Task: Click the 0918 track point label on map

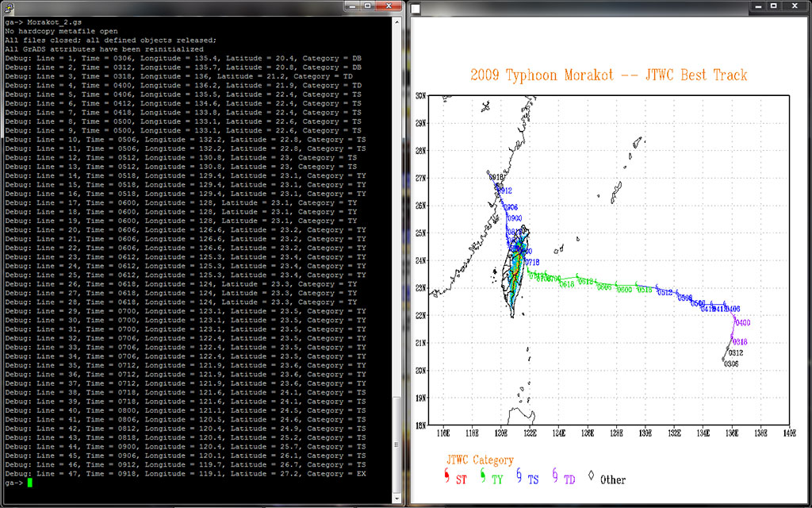Action: [x=496, y=177]
